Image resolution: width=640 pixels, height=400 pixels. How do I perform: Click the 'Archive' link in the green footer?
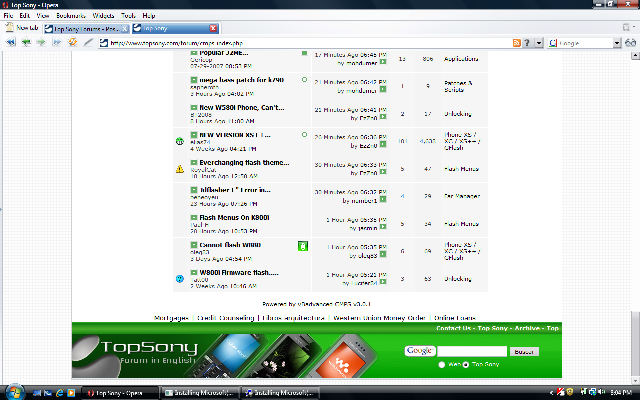pyautogui.click(x=527, y=328)
